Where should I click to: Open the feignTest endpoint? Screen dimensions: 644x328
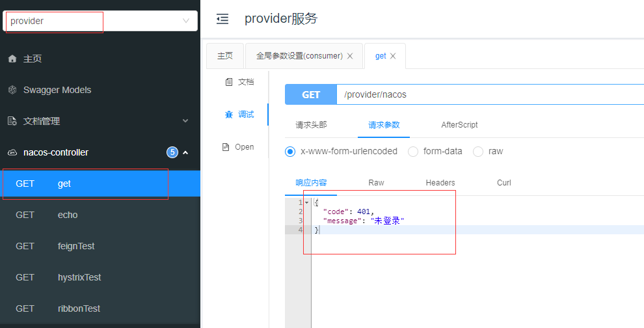pyautogui.click(x=100, y=246)
